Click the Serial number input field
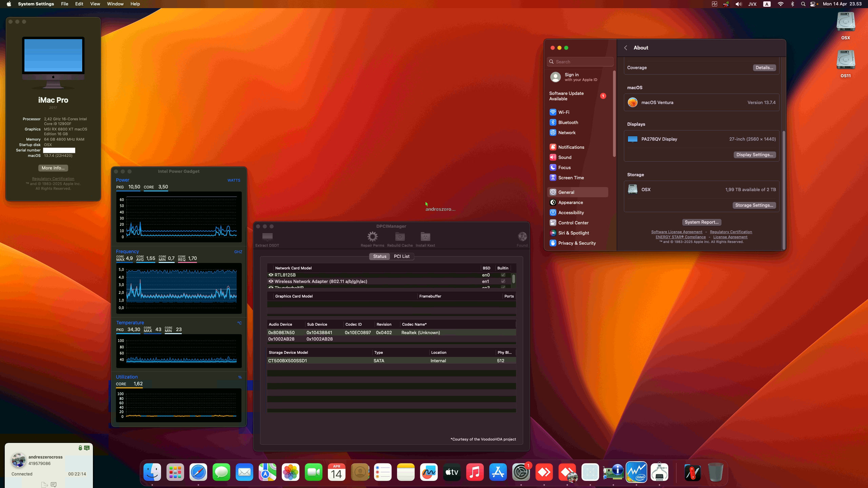868x488 pixels. (x=59, y=150)
